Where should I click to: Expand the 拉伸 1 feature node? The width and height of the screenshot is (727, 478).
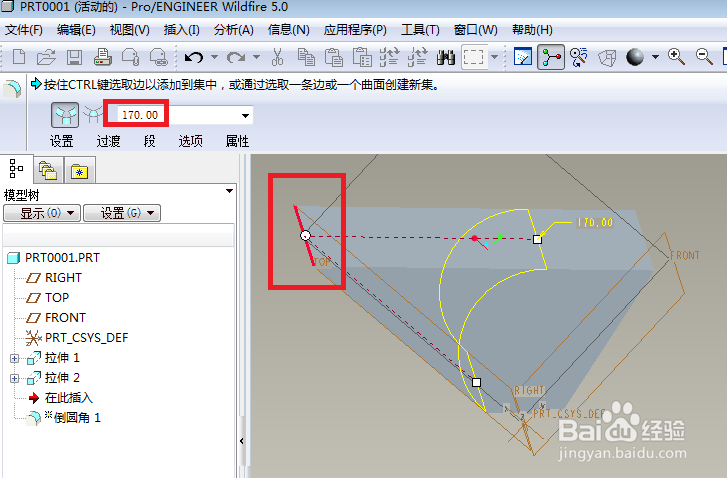tap(14, 358)
